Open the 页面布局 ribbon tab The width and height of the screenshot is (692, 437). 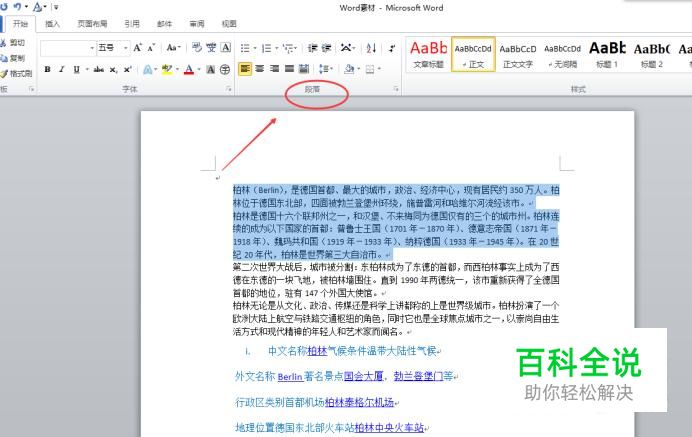pyautogui.click(x=92, y=23)
